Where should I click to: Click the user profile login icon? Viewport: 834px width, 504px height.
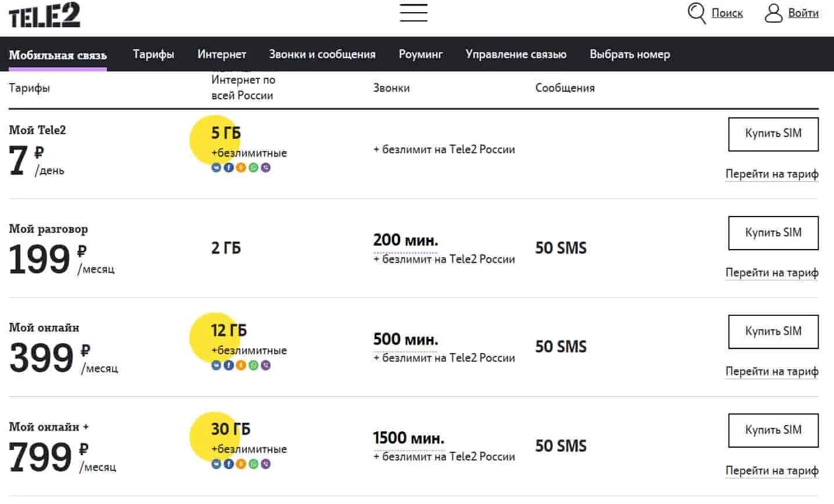(x=773, y=13)
